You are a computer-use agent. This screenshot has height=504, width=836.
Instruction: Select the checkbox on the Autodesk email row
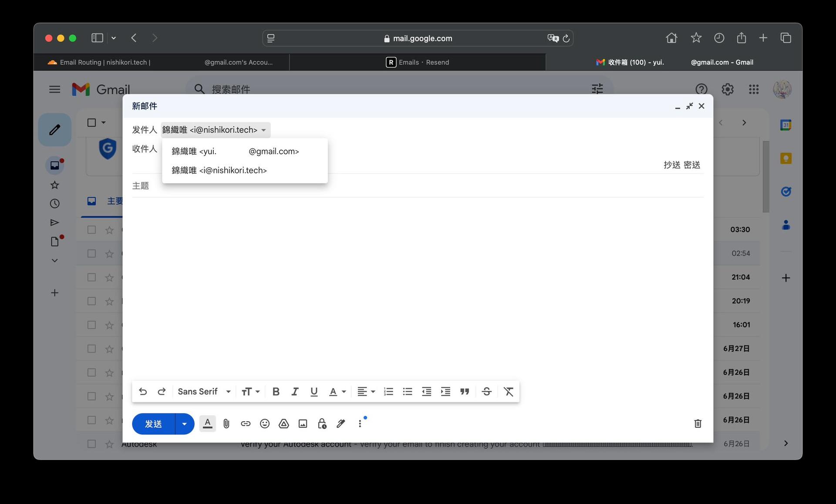click(x=91, y=444)
